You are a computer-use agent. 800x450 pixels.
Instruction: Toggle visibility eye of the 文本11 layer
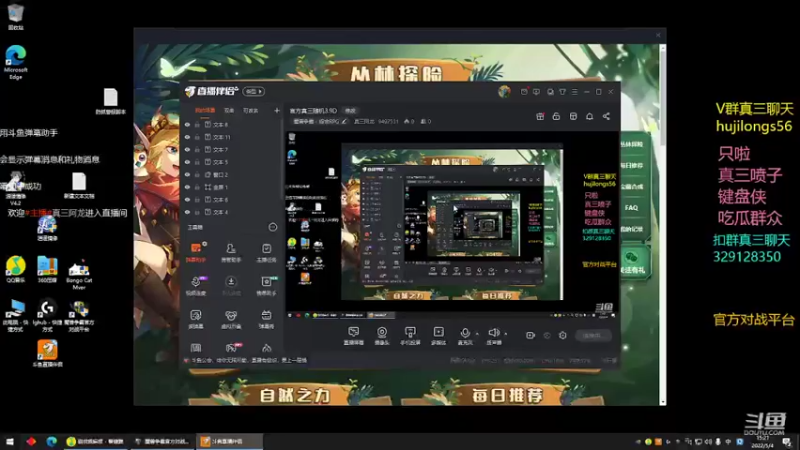coord(187,137)
